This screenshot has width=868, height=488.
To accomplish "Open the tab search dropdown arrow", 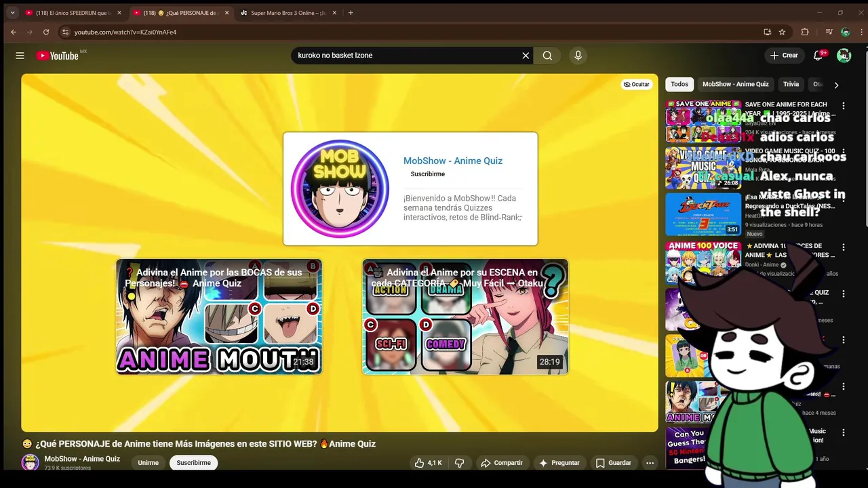I will pos(12,13).
